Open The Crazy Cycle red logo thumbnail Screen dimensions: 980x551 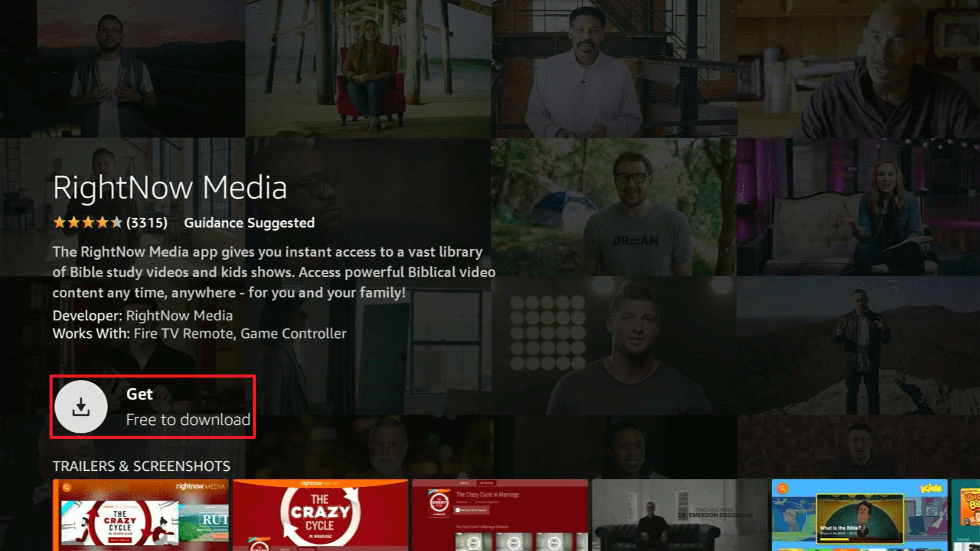(320, 515)
